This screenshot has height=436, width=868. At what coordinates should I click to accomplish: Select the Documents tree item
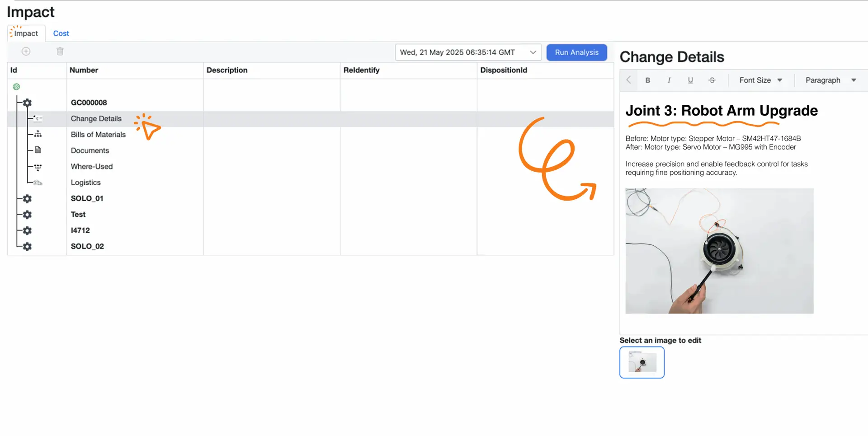click(x=90, y=150)
